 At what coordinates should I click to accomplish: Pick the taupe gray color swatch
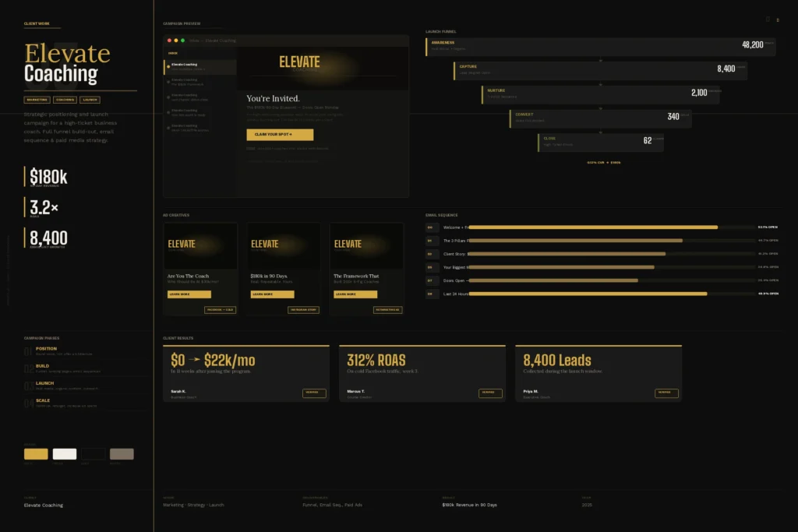pyautogui.click(x=122, y=454)
